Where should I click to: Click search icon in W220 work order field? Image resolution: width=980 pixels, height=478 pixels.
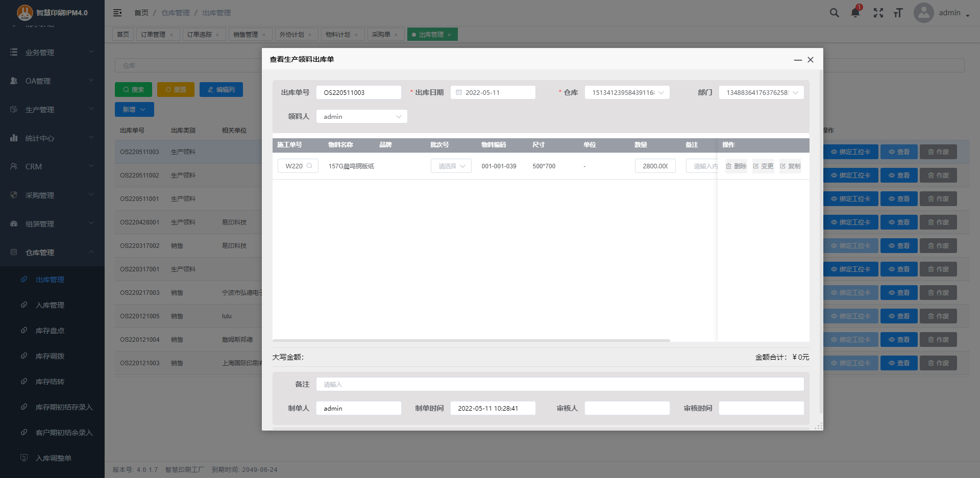[309, 166]
